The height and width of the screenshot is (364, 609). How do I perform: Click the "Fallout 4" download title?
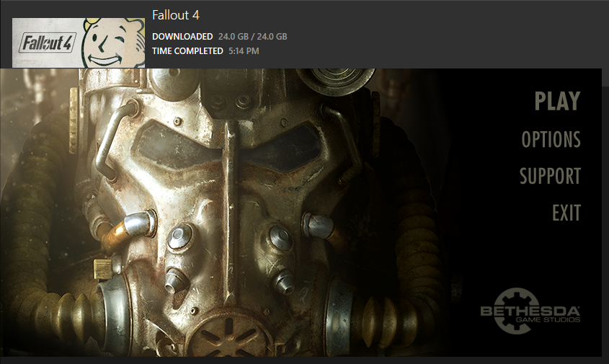(x=176, y=15)
